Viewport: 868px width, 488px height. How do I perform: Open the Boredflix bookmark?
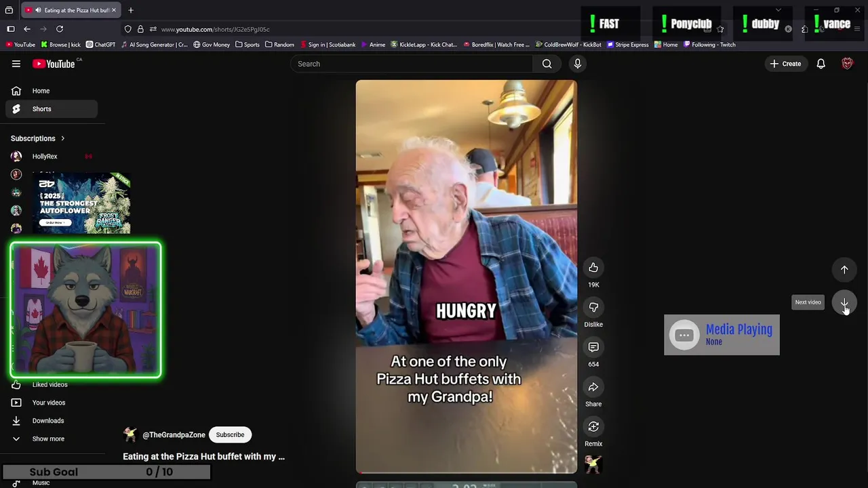(496, 45)
